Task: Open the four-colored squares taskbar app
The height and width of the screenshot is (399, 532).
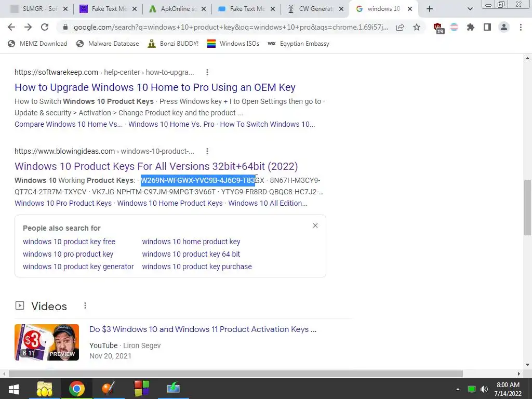Action: tap(141, 389)
